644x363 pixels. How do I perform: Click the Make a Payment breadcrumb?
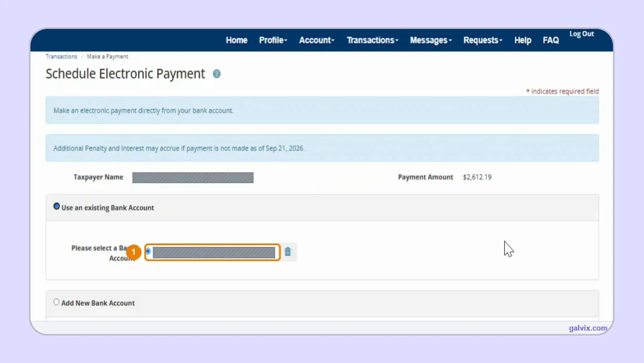[107, 56]
